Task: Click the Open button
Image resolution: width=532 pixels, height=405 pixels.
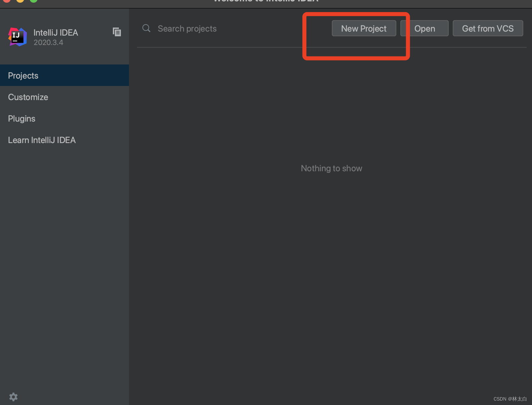Action: click(x=425, y=28)
